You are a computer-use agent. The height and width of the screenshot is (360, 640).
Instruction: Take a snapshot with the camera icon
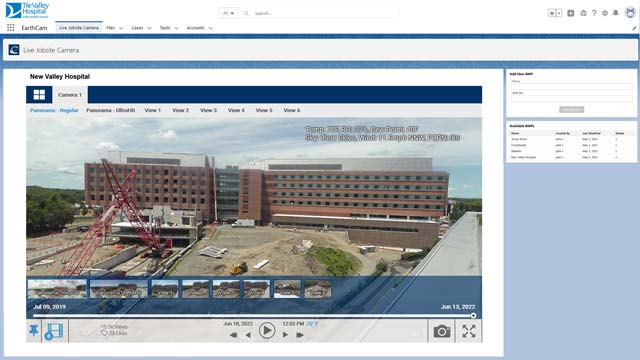(x=441, y=331)
